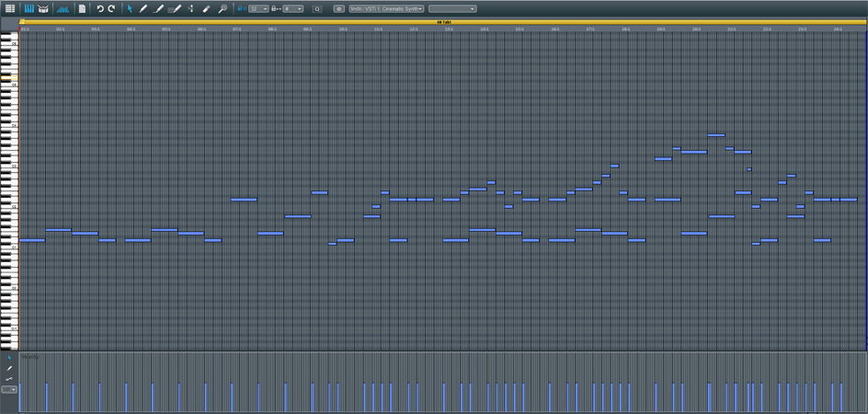Click the Q quantize button

coord(316,9)
